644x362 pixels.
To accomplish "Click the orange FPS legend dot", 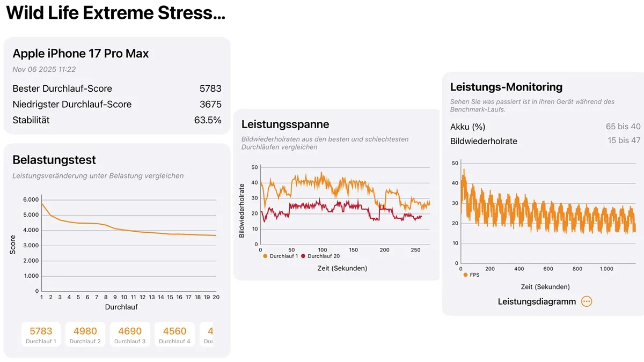I will (x=465, y=275).
